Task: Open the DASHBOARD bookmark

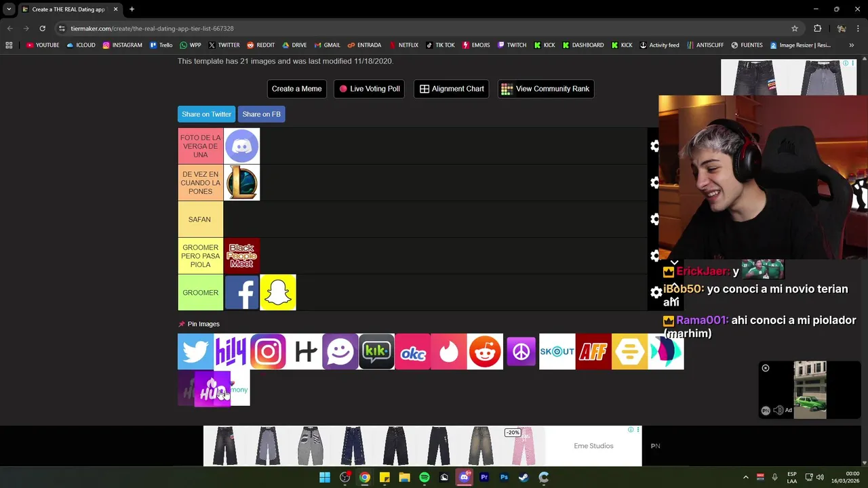Action: point(583,45)
